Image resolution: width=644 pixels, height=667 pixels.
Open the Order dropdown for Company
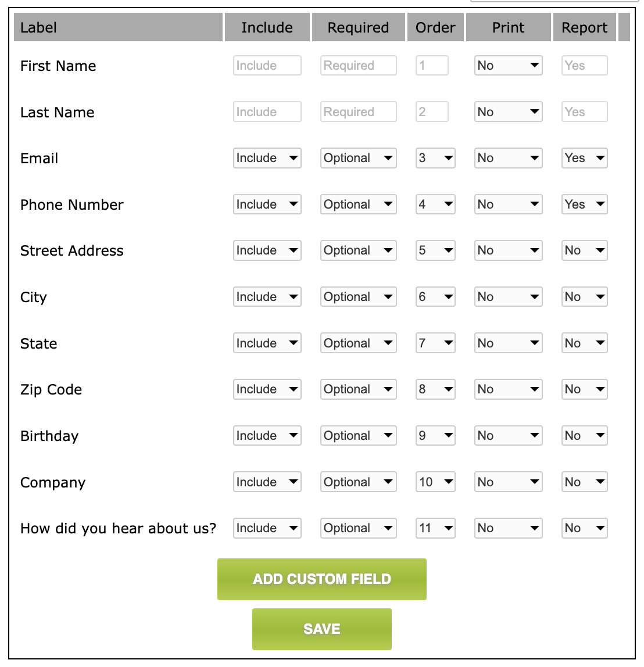coord(435,482)
